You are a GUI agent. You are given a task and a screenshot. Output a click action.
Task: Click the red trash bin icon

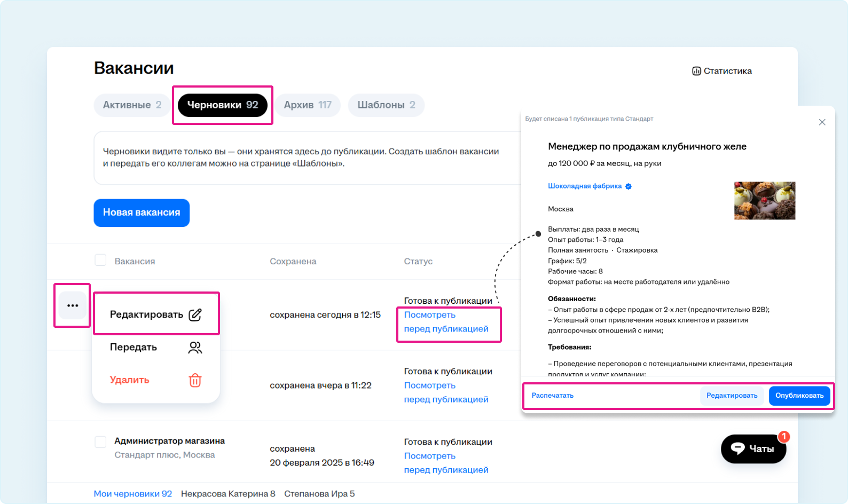195,381
